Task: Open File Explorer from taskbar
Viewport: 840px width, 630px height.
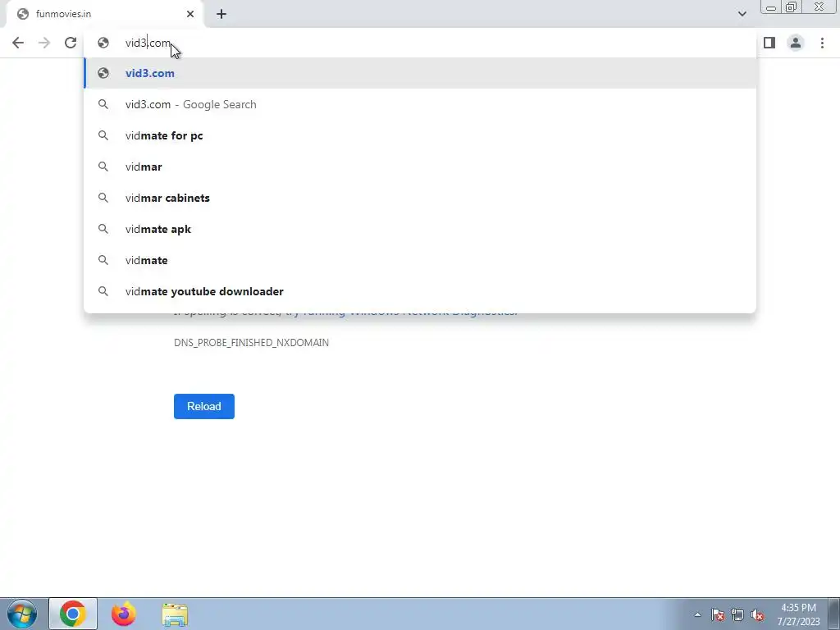Action: coord(175,614)
